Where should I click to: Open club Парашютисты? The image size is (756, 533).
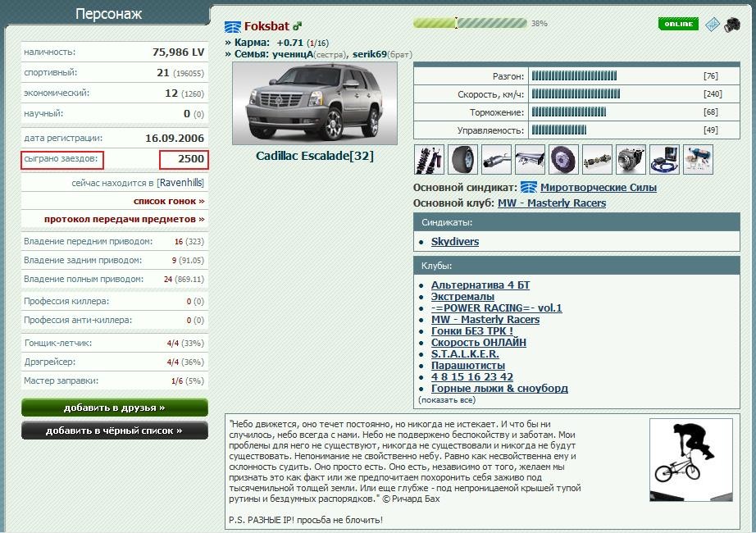click(468, 366)
